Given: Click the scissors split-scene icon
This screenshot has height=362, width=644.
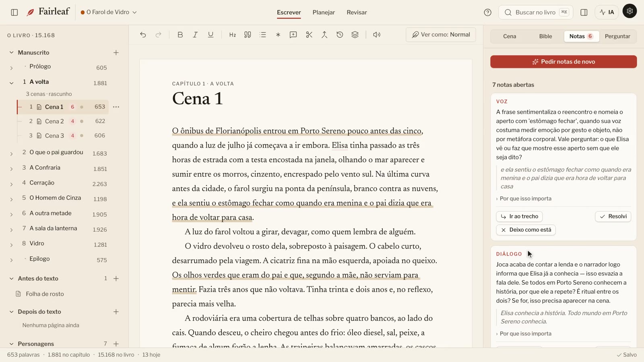Looking at the screenshot, I should pyautogui.click(x=309, y=35).
